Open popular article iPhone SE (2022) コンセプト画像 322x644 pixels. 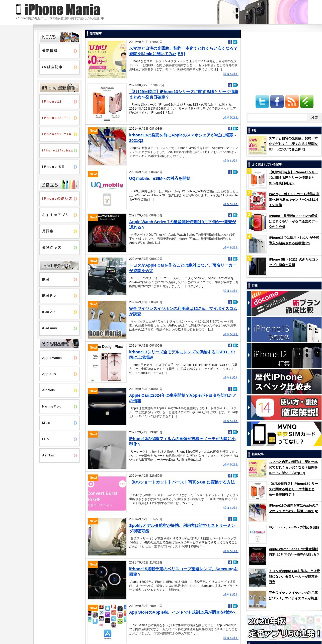pyautogui.click(x=294, y=262)
